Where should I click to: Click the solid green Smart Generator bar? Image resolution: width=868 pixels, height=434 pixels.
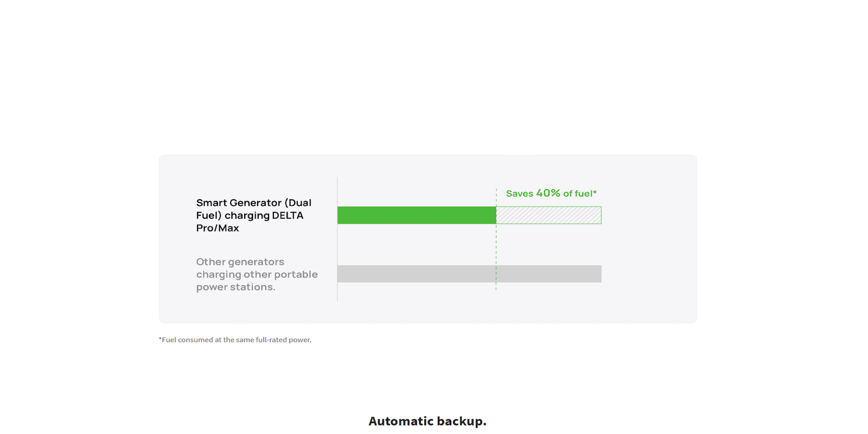416,215
